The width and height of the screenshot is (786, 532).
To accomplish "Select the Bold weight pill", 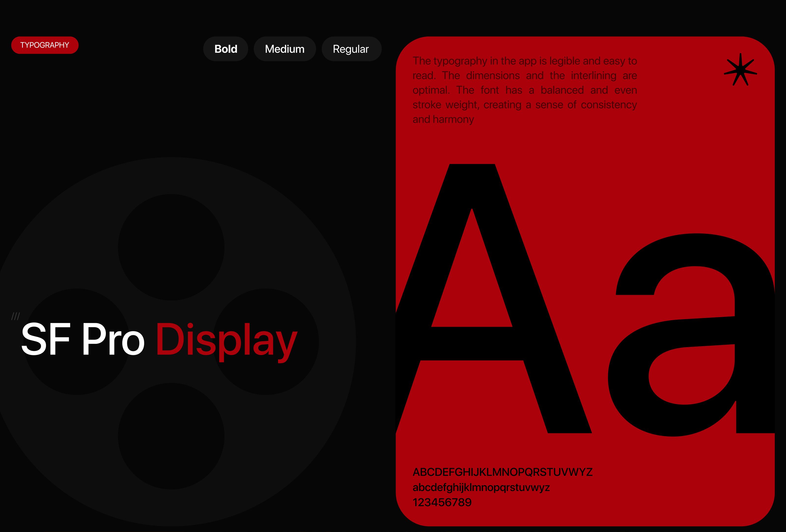I will click(x=225, y=49).
